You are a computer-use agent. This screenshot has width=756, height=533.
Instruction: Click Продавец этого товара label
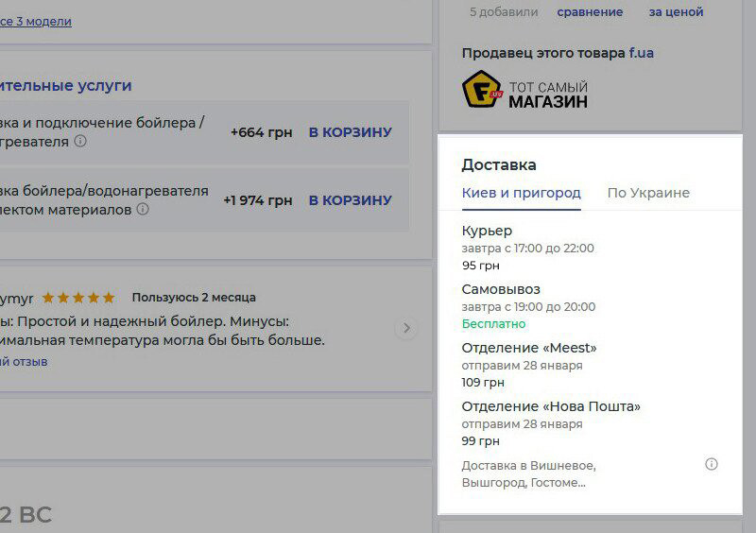[543, 53]
